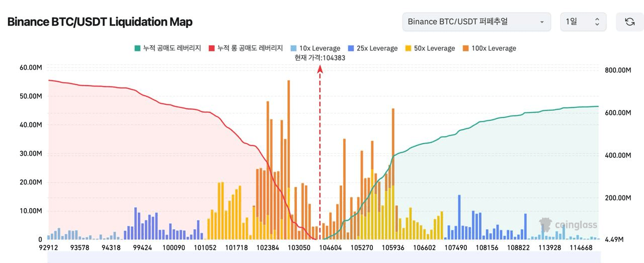Click the up-down arrows beside 1일
Viewport: 644px width, 263px height.
[x=597, y=22]
